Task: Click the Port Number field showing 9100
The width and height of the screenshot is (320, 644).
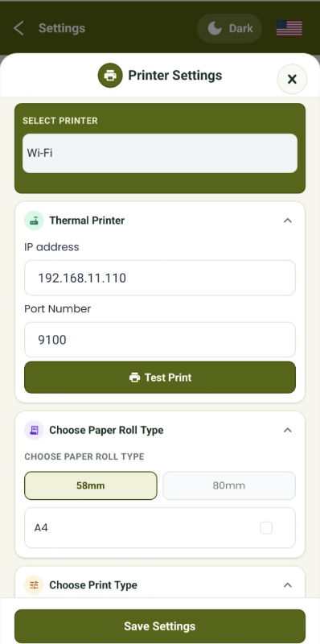Action: [160, 340]
